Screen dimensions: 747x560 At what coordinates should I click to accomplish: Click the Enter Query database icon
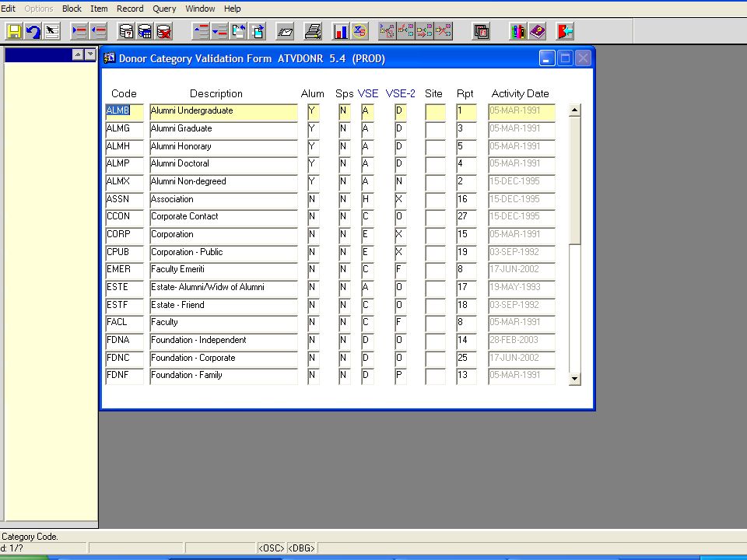click(126, 31)
